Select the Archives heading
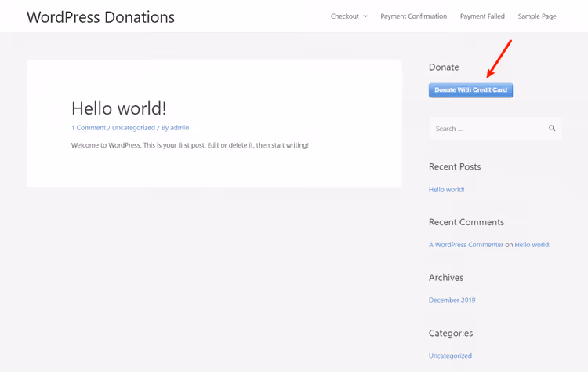 click(x=446, y=278)
